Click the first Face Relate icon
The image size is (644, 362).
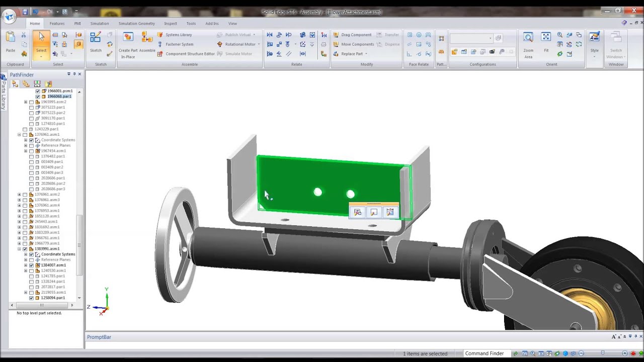410,35
